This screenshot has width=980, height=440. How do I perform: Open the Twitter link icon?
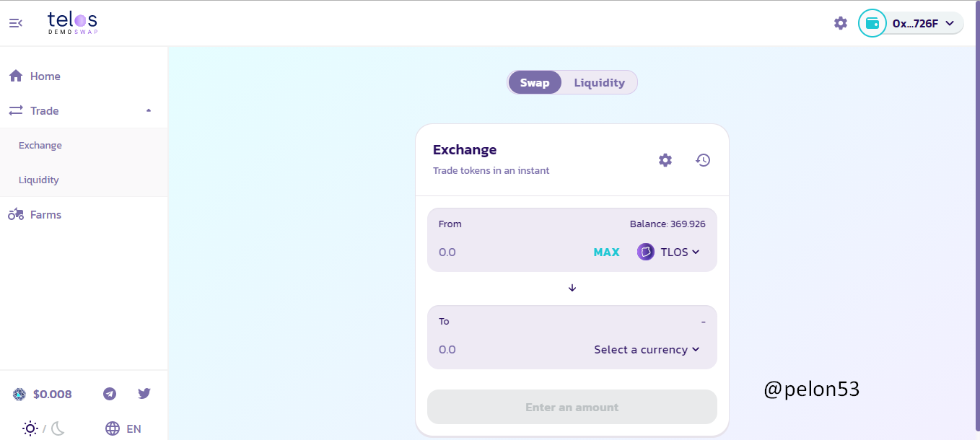[144, 394]
